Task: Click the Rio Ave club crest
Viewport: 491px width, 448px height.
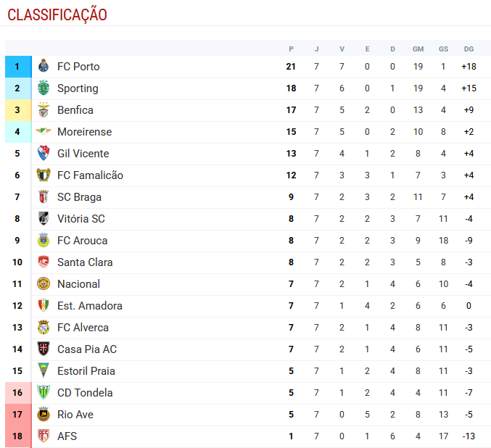Action: (x=44, y=415)
